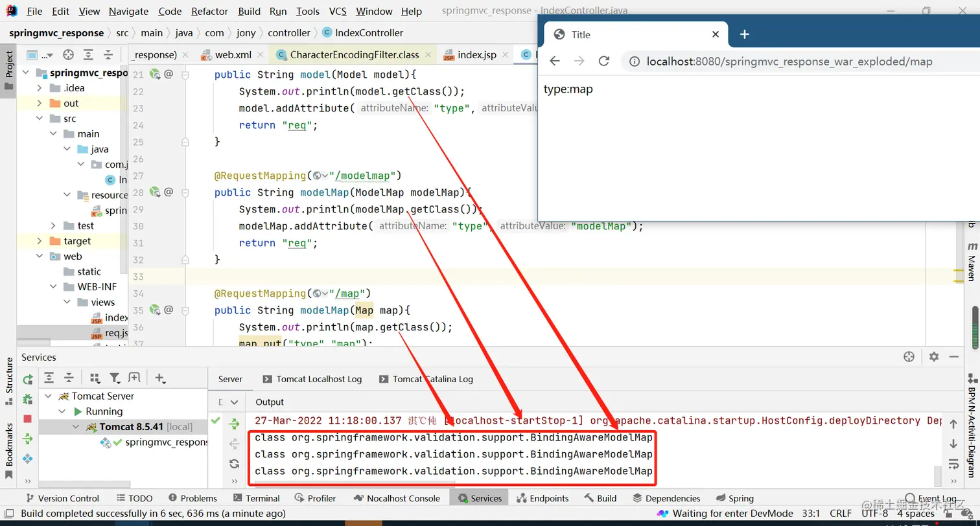Toggle the Bookmarks tool window
The height and width of the screenshot is (526, 980).
point(9,451)
